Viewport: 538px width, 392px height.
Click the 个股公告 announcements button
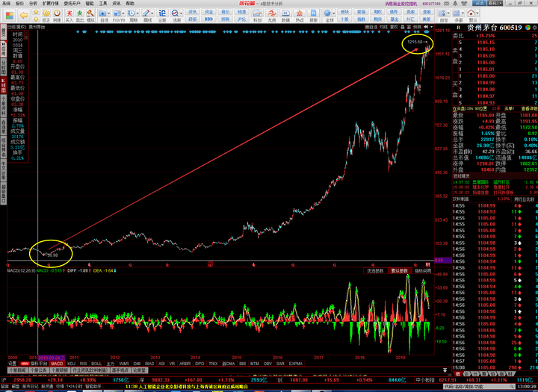(x=38, y=370)
